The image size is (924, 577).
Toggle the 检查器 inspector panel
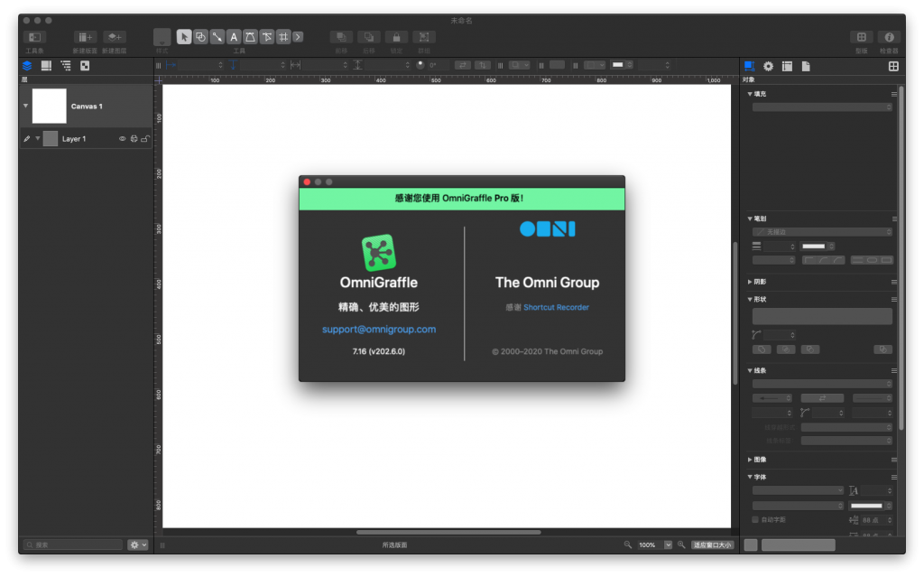(889, 37)
